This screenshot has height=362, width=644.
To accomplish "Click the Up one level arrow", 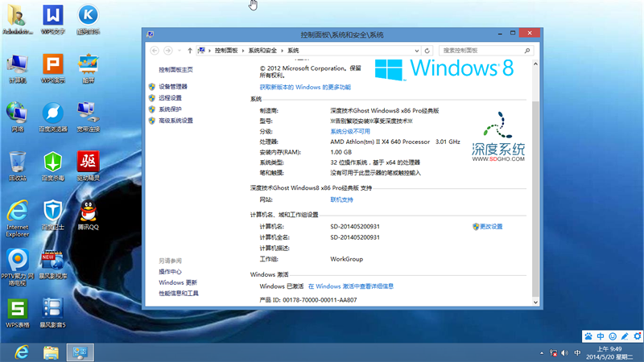I will (x=190, y=51).
